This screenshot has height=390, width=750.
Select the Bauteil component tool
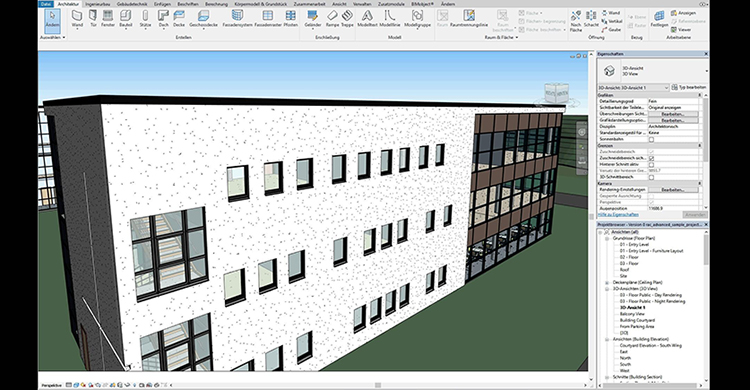[126, 19]
